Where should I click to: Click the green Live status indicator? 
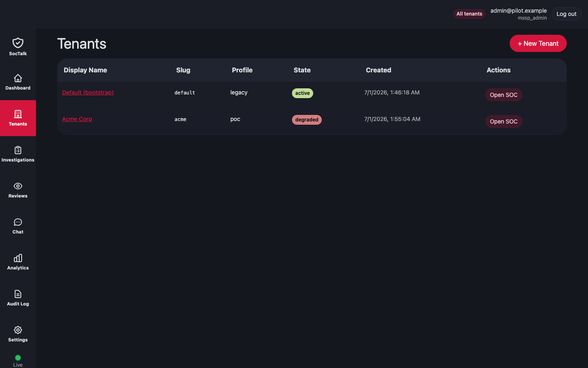pyautogui.click(x=18, y=358)
